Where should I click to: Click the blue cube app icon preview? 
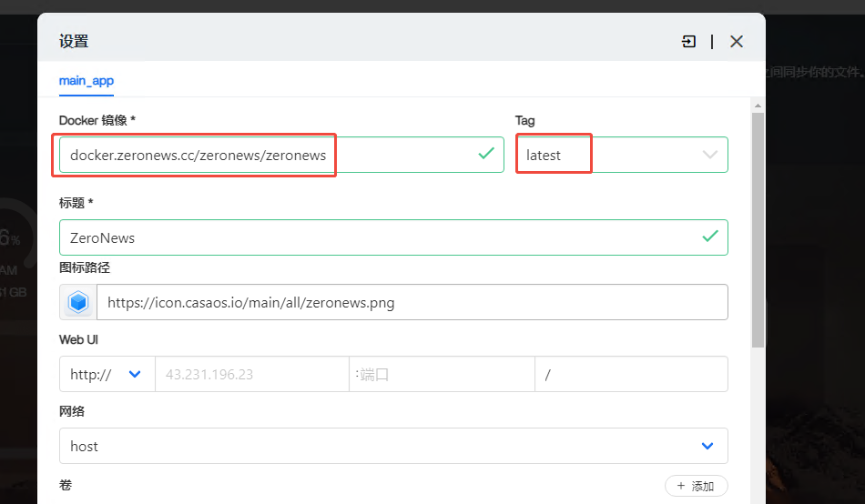point(78,302)
